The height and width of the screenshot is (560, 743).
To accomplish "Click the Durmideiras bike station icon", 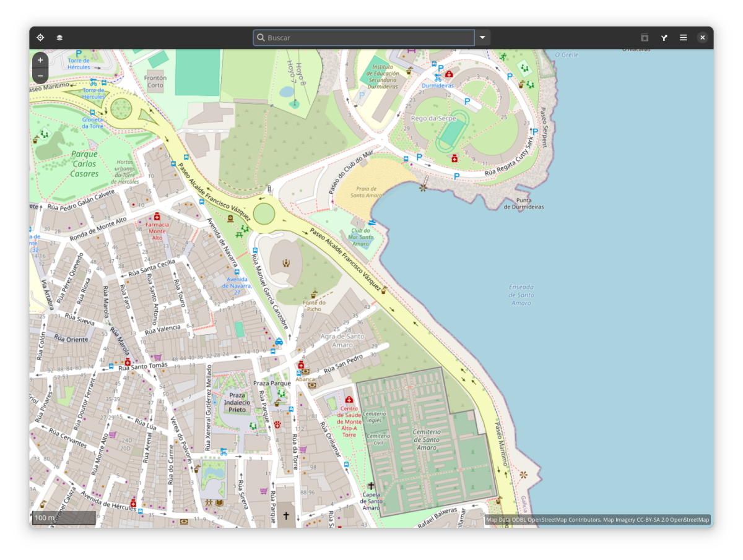I will (438, 78).
